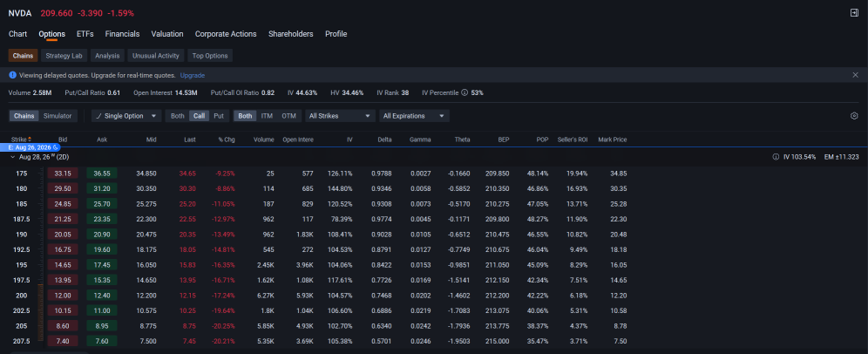Image resolution: width=868 pixels, height=354 pixels.
Task: Click the blue info icon in the delayed quotes banner
Action: [x=13, y=75]
